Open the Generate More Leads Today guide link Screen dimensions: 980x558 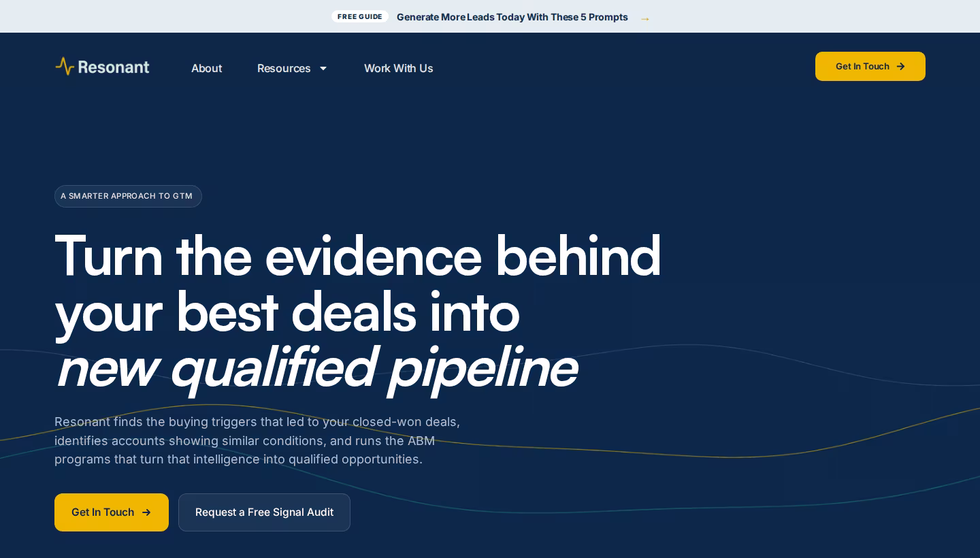coord(512,17)
